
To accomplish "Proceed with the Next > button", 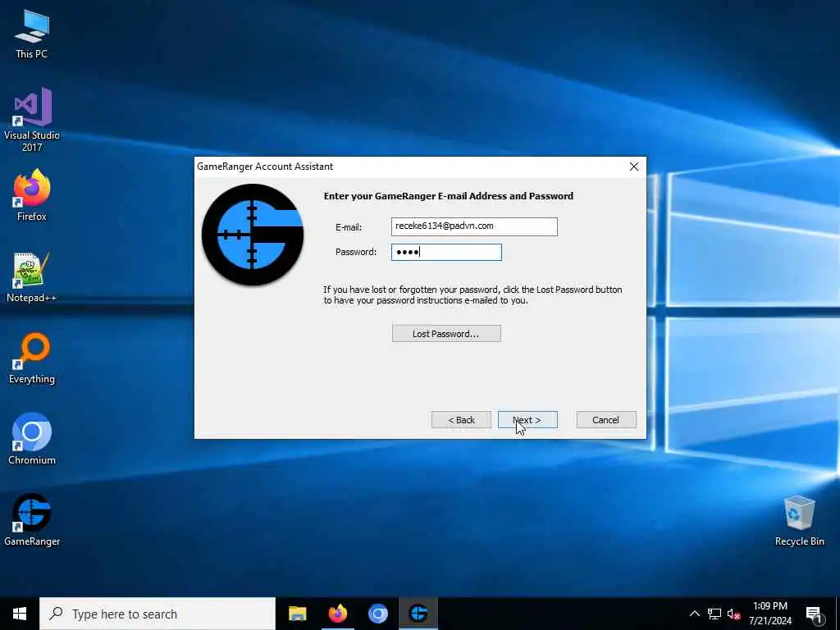I will coord(527,420).
